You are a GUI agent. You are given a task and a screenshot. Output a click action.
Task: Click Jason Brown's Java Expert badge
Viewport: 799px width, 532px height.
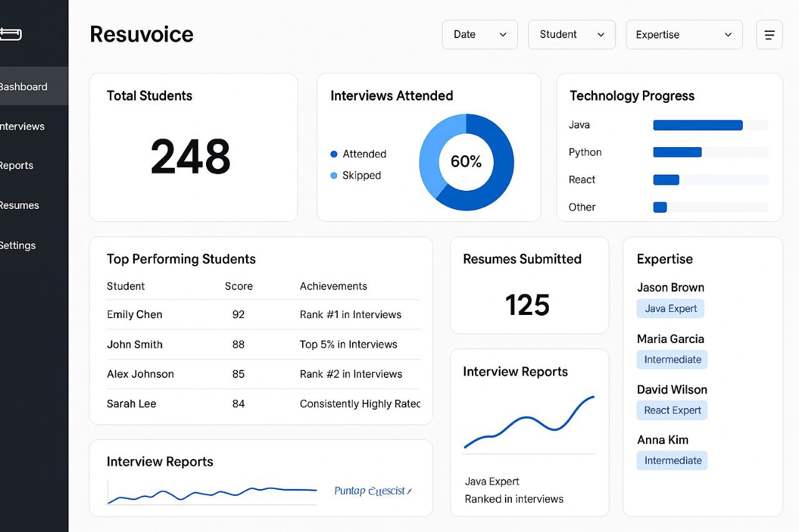click(670, 309)
